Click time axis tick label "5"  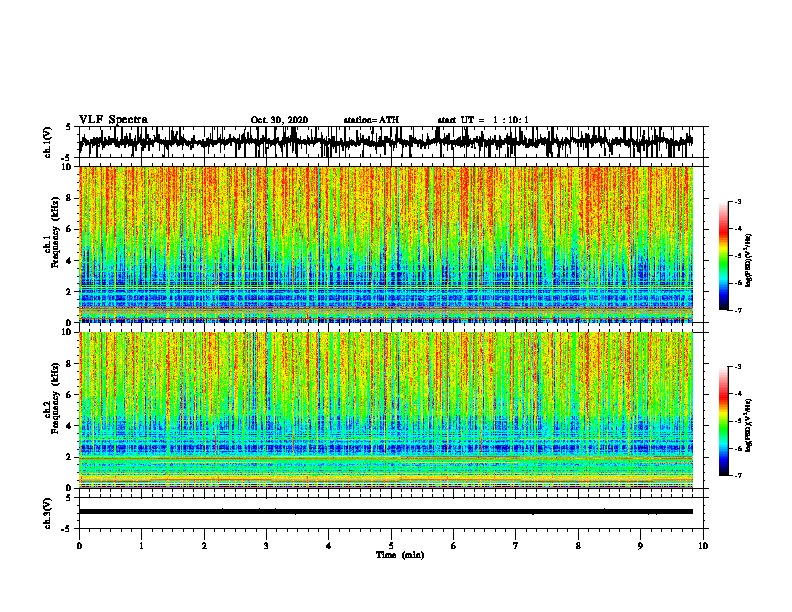(x=391, y=546)
